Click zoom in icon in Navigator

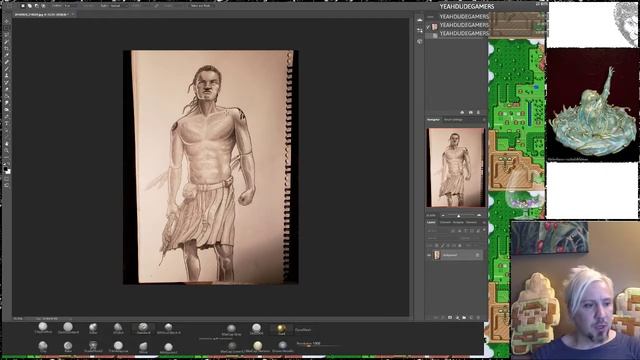tap(479, 216)
